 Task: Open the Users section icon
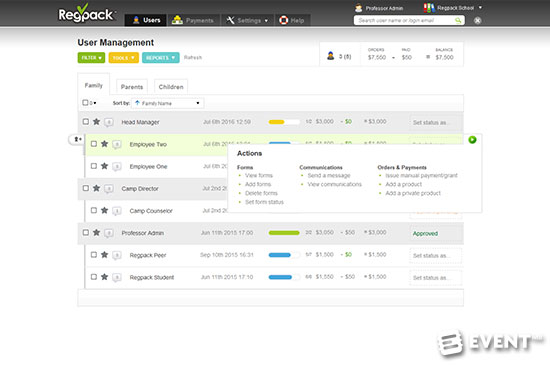click(x=136, y=20)
